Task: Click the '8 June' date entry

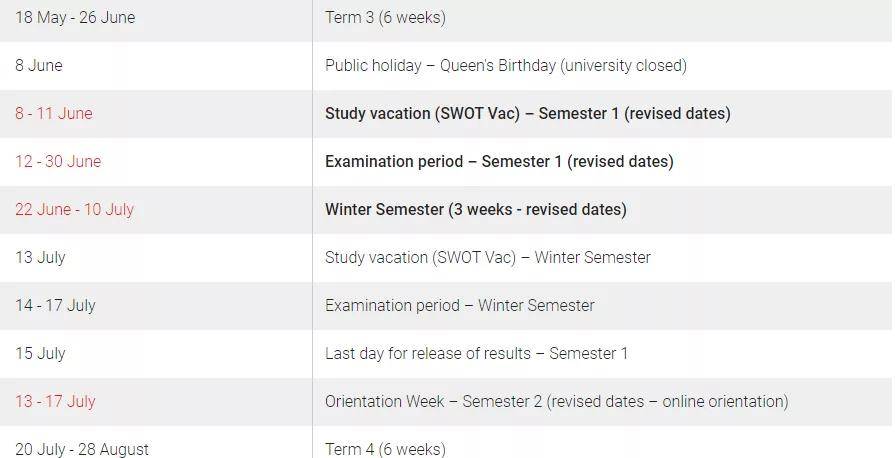Action: (39, 66)
